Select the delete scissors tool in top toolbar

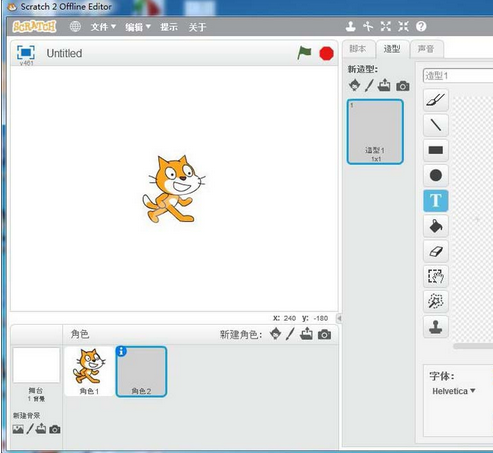point(368,26)
